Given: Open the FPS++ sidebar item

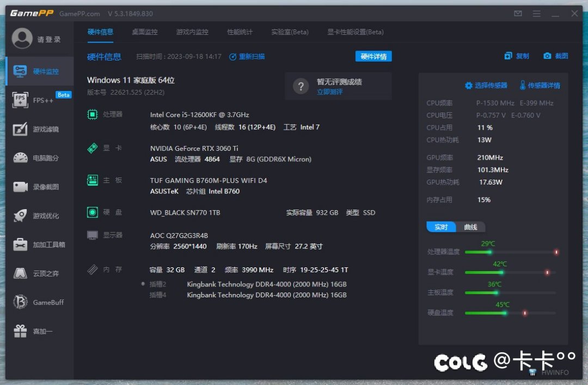Looking at the screenshot, I should (40, 100).
